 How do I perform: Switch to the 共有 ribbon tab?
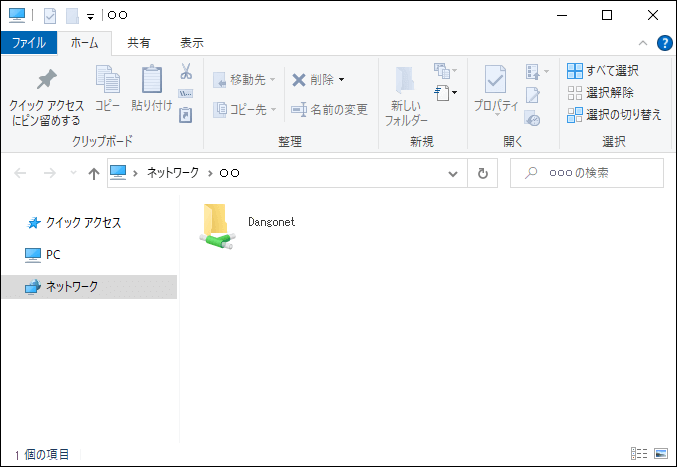139,43
